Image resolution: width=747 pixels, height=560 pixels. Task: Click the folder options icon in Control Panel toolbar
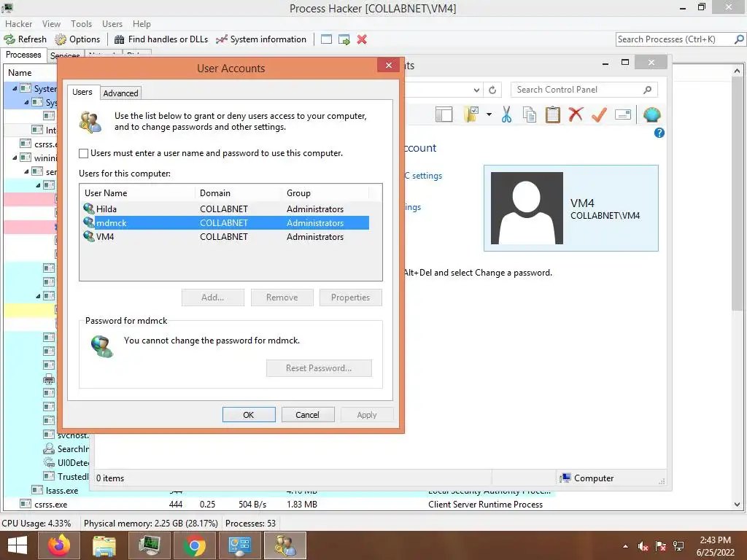[x=471, y=114]
